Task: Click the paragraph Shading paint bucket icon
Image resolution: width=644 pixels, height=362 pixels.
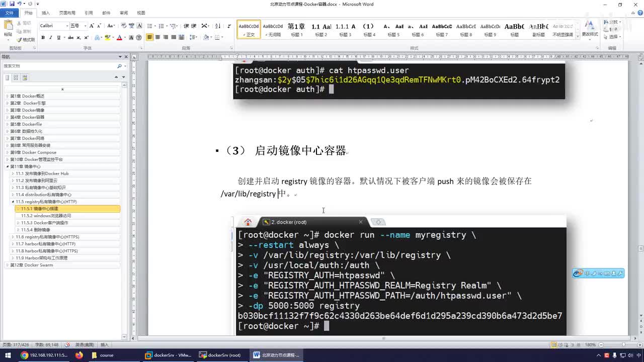Action: pos(205,38)
